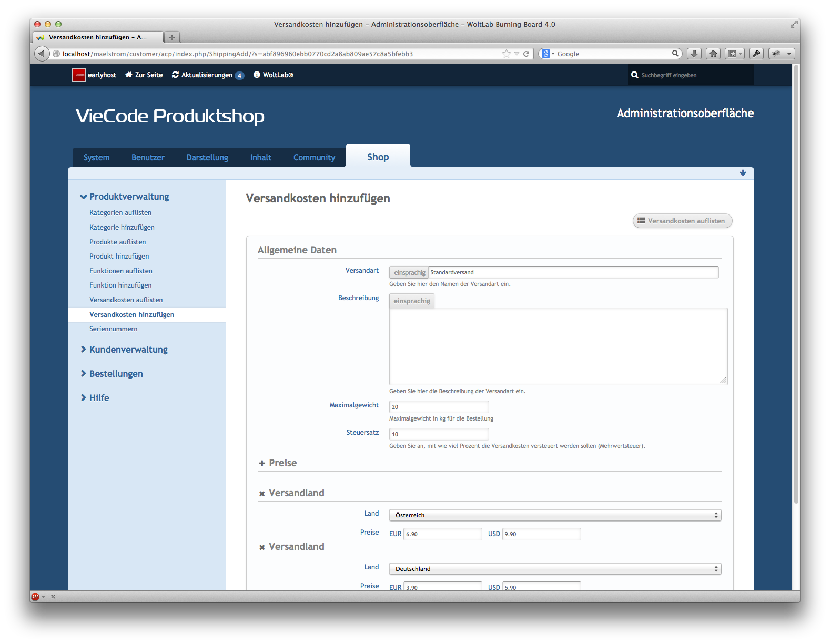Open the Land dropdown showing Deutschland
The width and height of the screenshot is (830, 644).
555,569
